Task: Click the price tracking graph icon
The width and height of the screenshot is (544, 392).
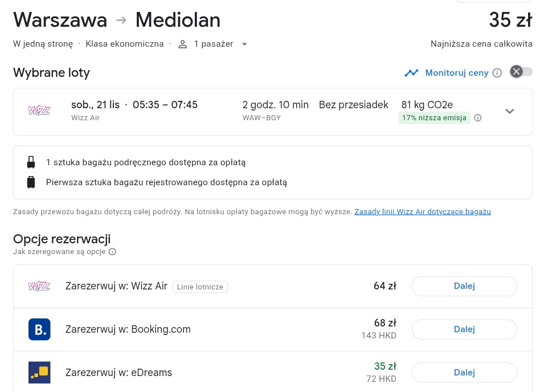Action: pyautogui.click(x=411, y=73)
